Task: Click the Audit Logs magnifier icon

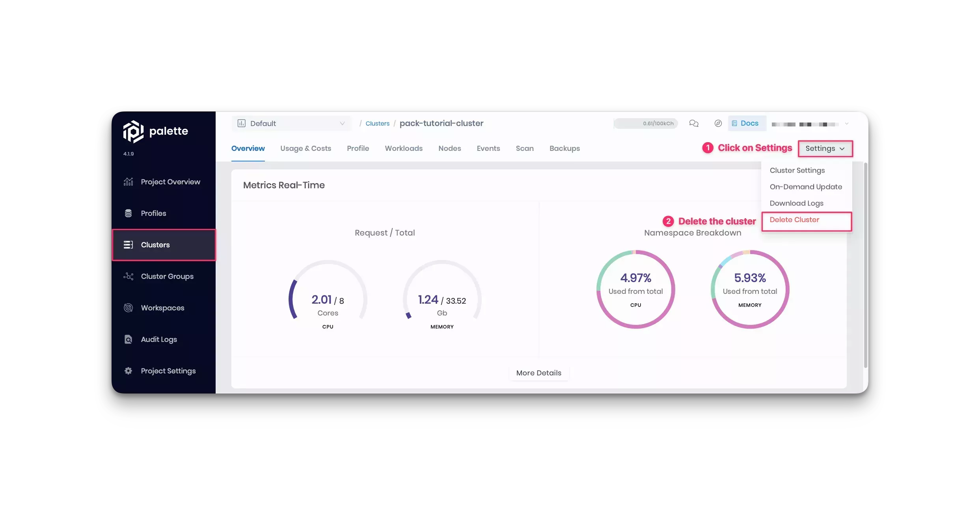Action: click(x=128, y=339)
